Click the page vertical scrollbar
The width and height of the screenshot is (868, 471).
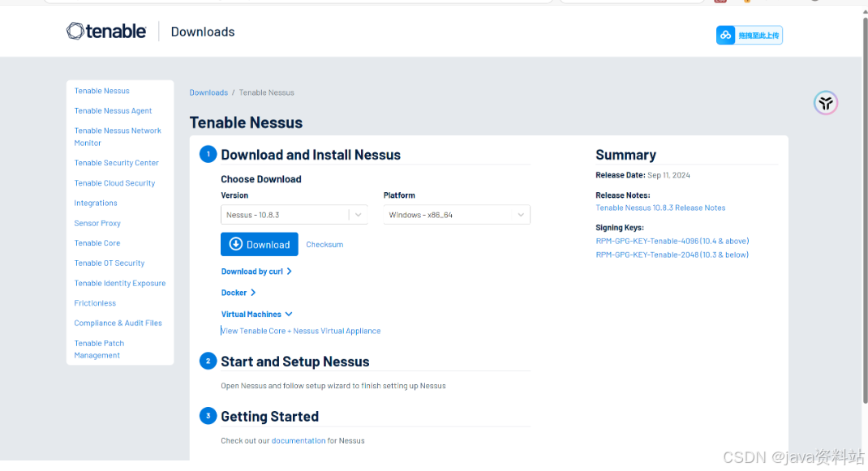[865, 210]
